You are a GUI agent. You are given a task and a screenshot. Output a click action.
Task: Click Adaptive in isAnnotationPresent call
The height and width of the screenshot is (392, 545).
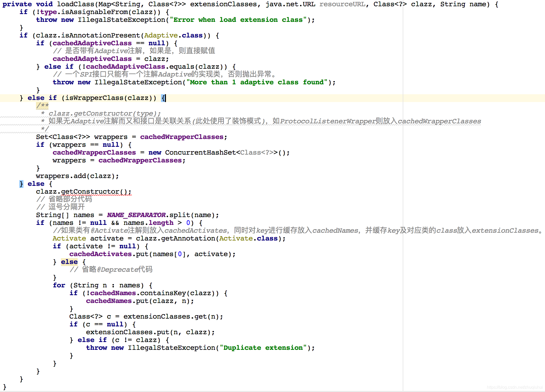click(161, 35)
